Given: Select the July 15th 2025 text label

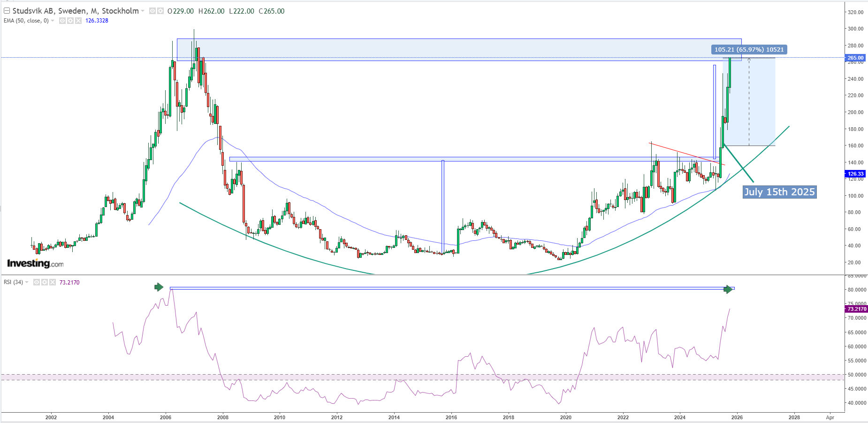Looking at the screenshot, I should pos(779,192).
